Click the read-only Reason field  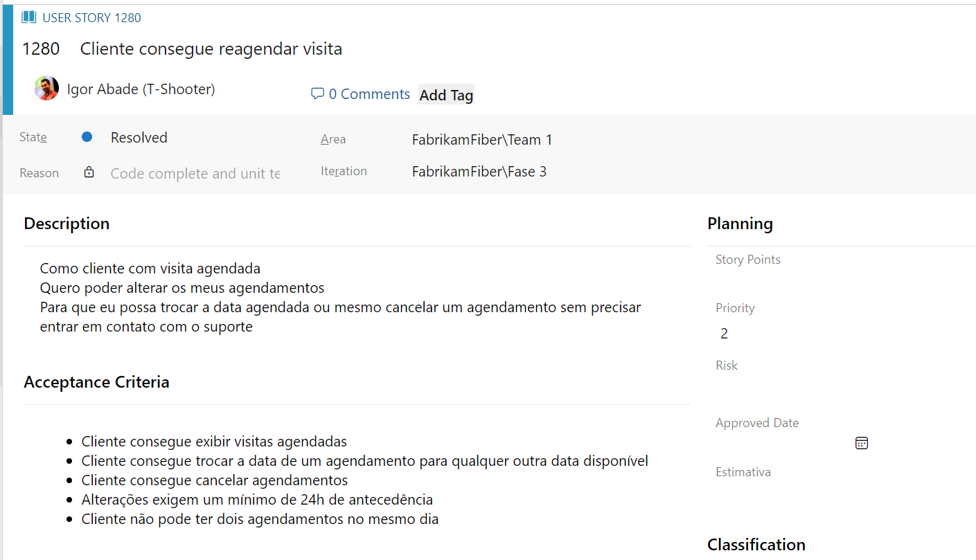[x=195, y=173]
